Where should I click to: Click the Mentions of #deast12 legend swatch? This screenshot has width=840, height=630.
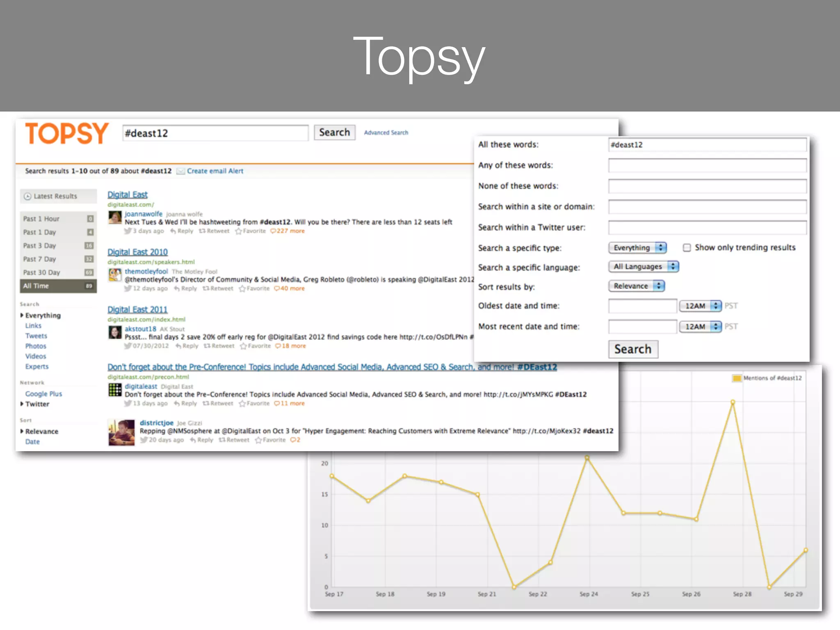pyautogui.click(x=737, y=378)
